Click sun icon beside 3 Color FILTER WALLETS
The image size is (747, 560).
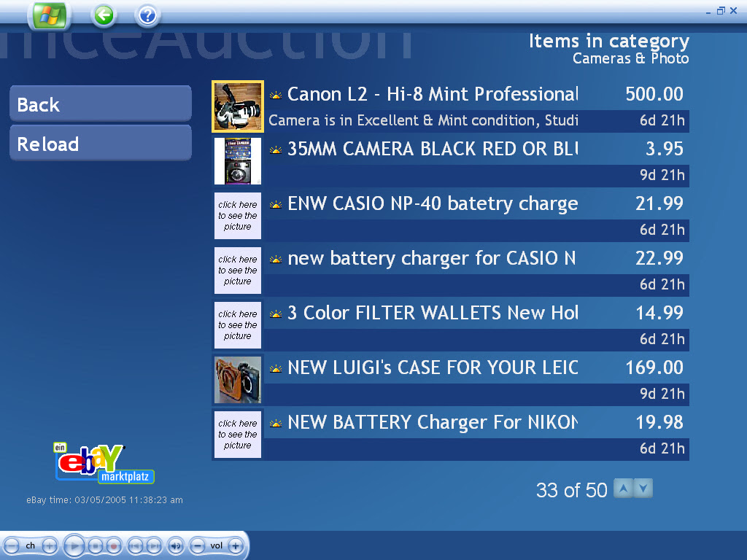point(275,314)
